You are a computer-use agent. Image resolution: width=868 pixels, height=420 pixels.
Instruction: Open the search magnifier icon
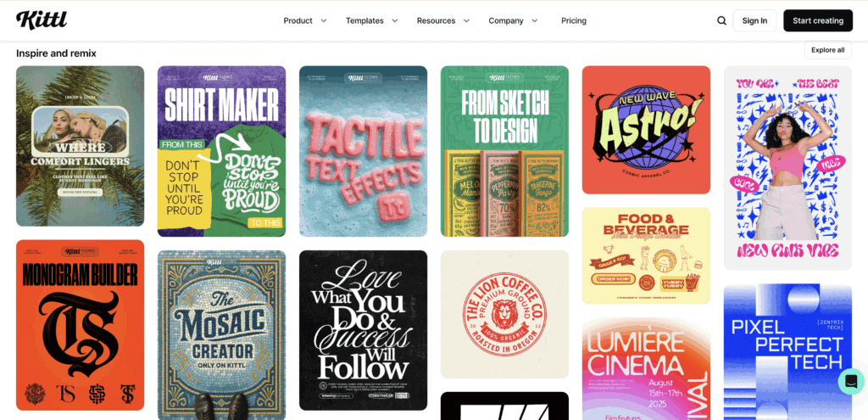coord(721,20)
